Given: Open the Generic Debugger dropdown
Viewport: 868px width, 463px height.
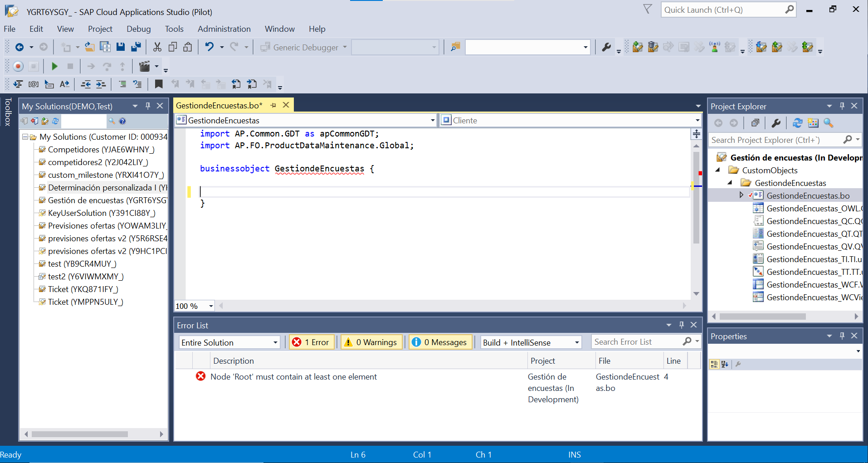Looking at the screenshot, I should click(304, 47).
